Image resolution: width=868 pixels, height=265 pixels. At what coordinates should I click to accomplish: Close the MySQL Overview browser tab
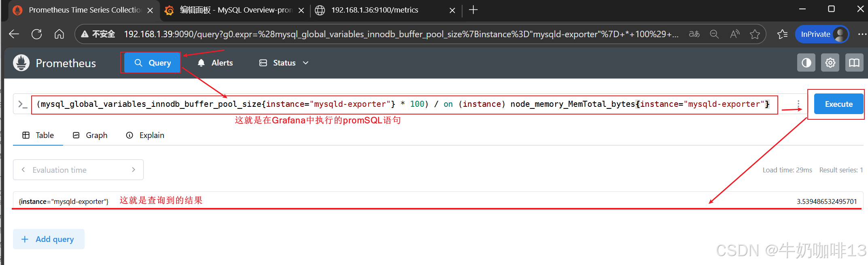click(301, 10)
